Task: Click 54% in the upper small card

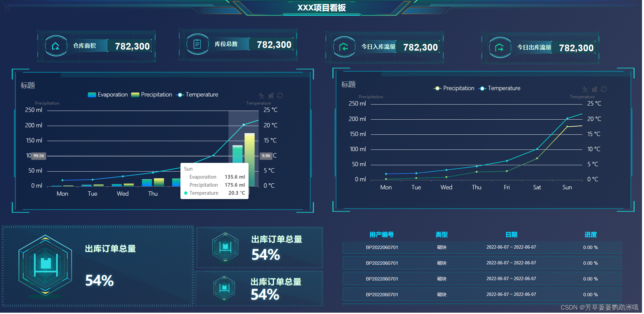Action: [x=266, y=255]
